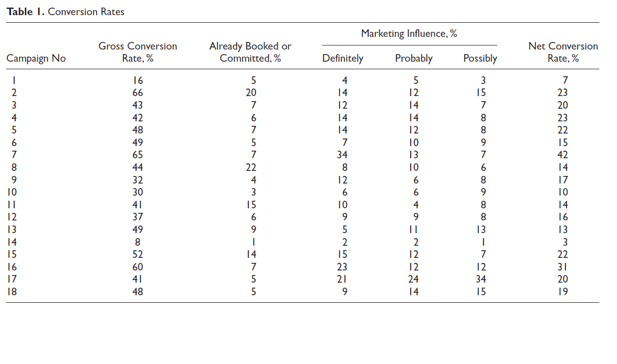The image size is (617, 364).
Task: Click the Table 1 Conversion Rates title
Action: (65, 12)
